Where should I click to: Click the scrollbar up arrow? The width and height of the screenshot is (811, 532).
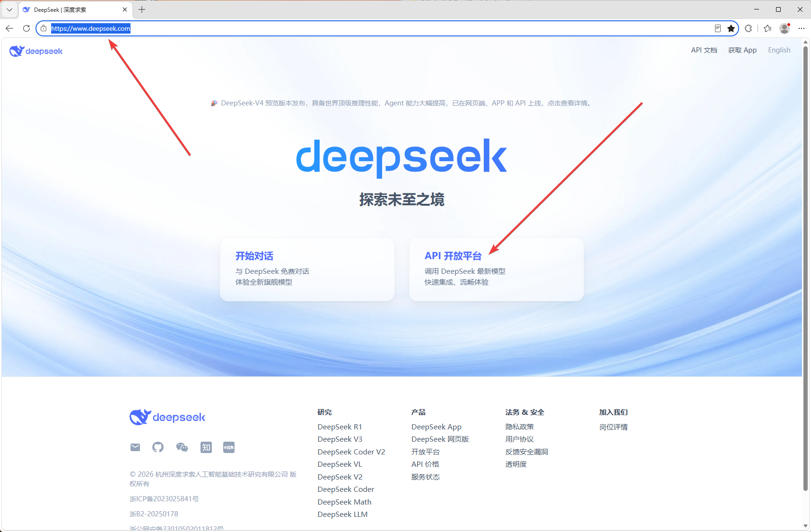point(806,42)
